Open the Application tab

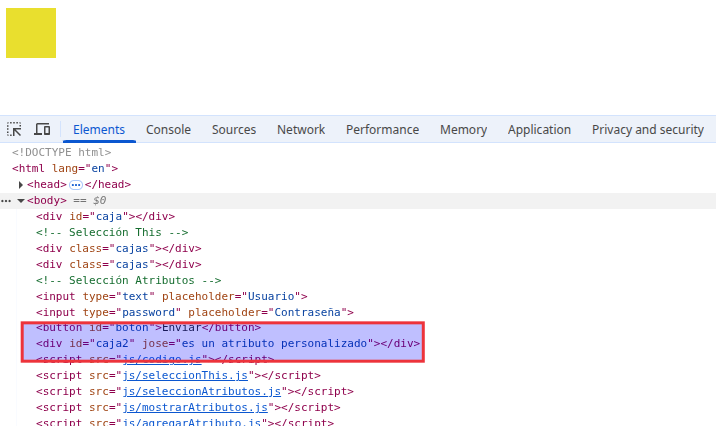pyautogui.click(x=539, y=130)
